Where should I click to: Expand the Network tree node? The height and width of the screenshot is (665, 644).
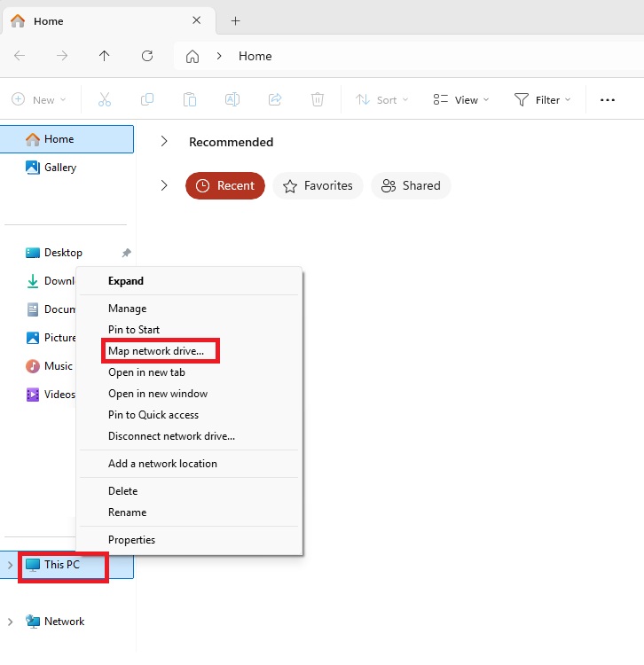coord(11,622)
